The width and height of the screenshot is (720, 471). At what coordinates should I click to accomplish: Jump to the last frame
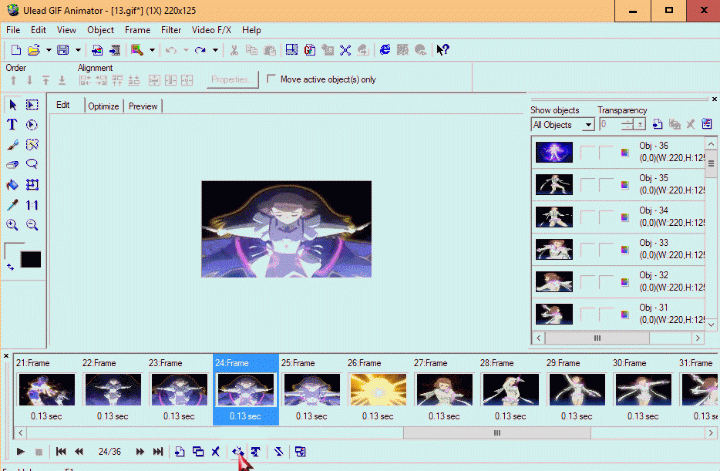click(158, 452)
